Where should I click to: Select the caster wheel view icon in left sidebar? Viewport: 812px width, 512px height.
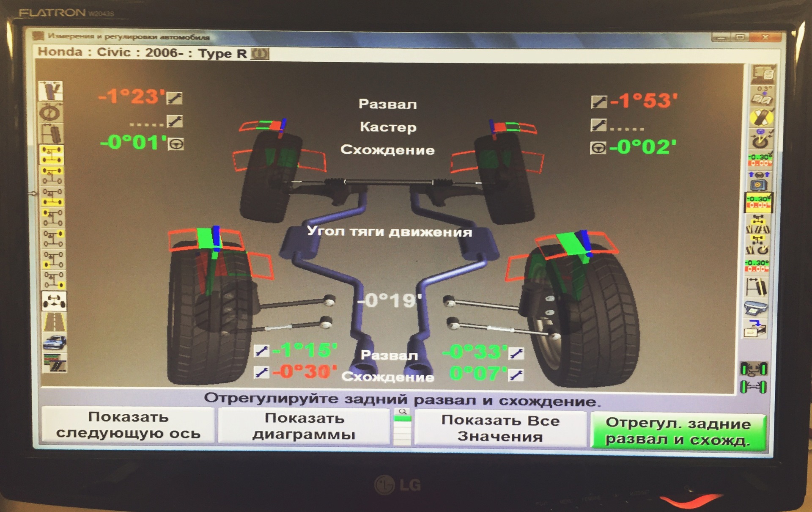pos(51,113)
